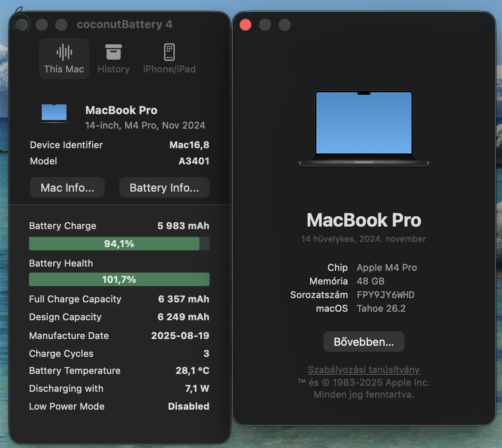Click the Battery Health label

coord(61,263)
